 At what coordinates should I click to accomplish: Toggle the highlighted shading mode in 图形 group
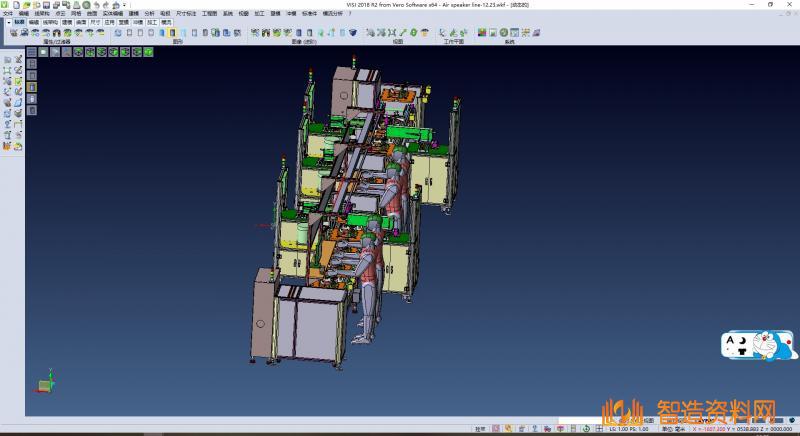coord(173,33)
